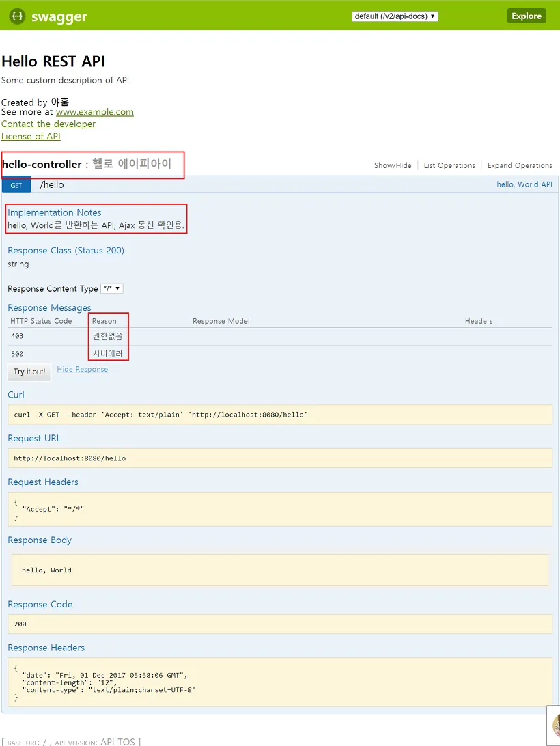Click the Response Messages heading
The height and width of the screenshot is (746, 560).
tap(49, 308)
